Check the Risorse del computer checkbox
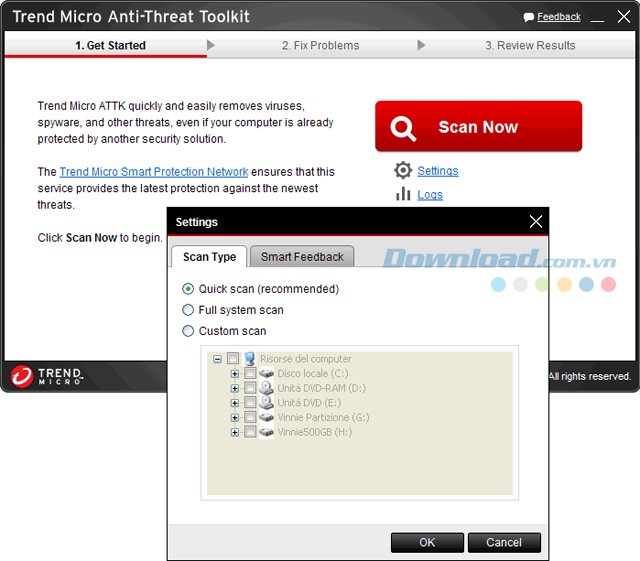 coord(233,358)
